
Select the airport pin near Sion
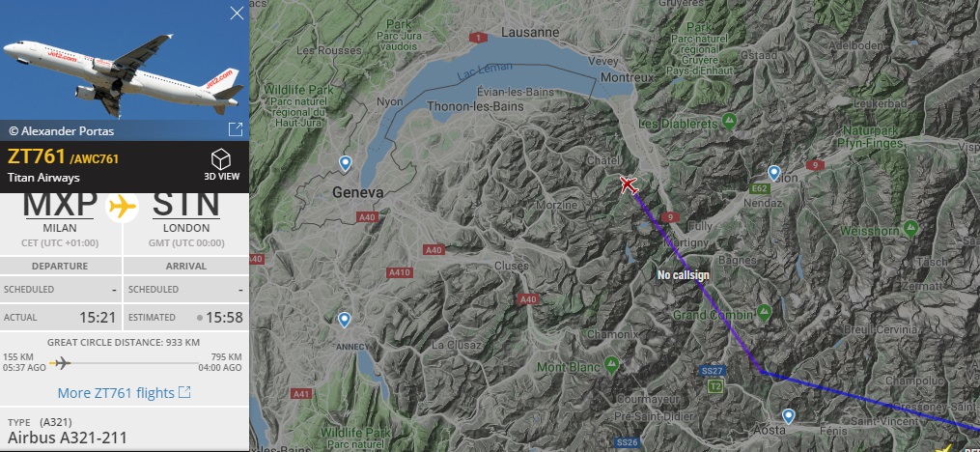[773, 173]
